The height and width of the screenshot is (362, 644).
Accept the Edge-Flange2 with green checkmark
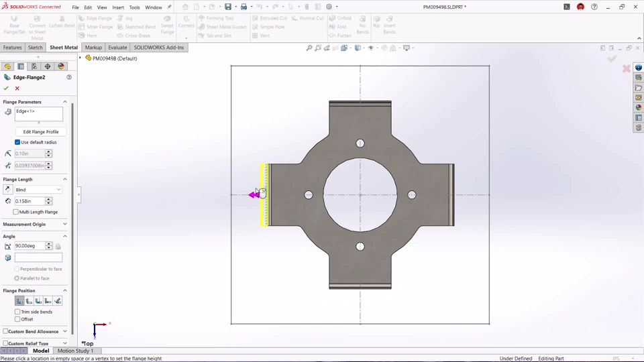6,88
